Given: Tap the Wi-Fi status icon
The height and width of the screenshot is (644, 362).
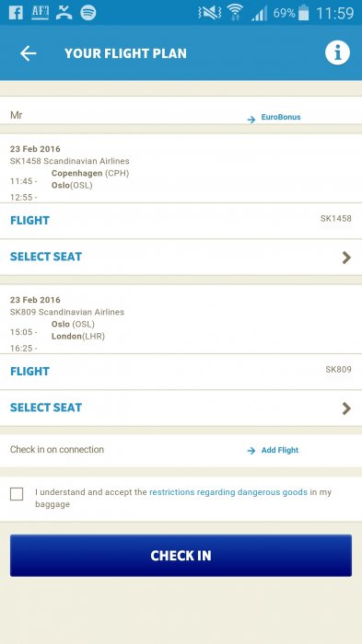Looking at the screenshot, I should tap(235, 12).
